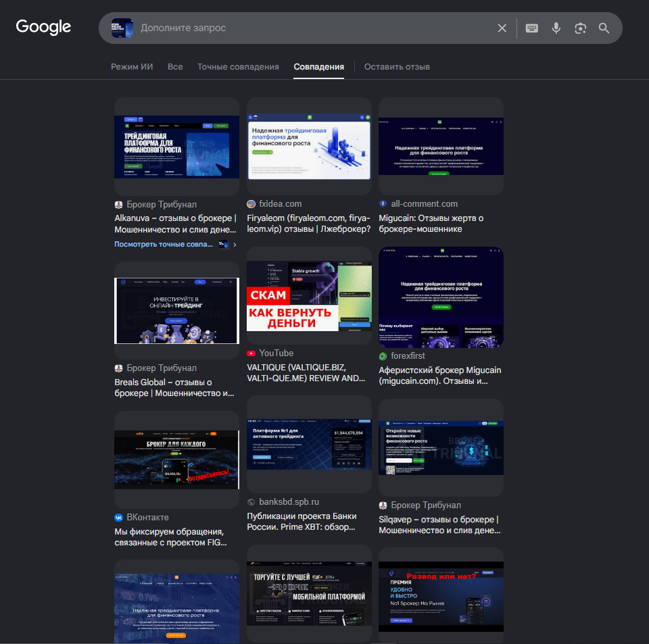Click the Брокер Трибунал favicon above Silqavep
649x644 pixels.
point(383,505)
